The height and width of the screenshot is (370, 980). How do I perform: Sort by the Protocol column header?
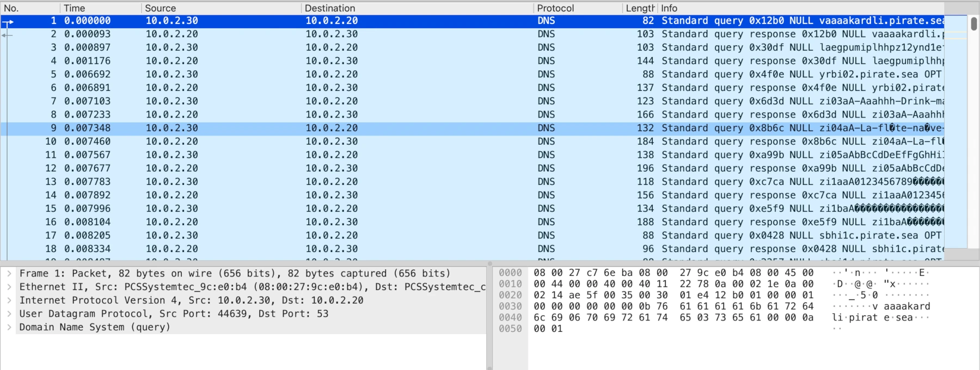(x=578, y=8)
